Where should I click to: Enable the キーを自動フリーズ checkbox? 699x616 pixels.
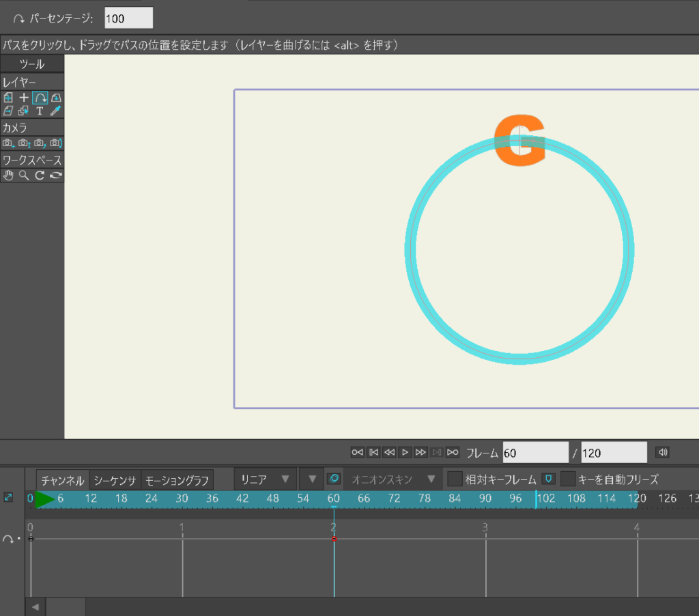(567, 479)
